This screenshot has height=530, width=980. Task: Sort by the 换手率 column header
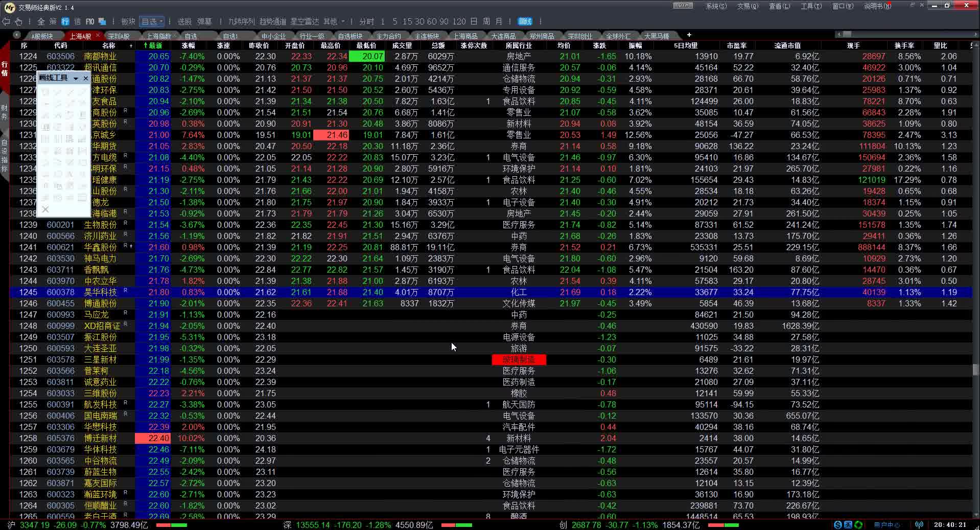click(x=904, y=45)
